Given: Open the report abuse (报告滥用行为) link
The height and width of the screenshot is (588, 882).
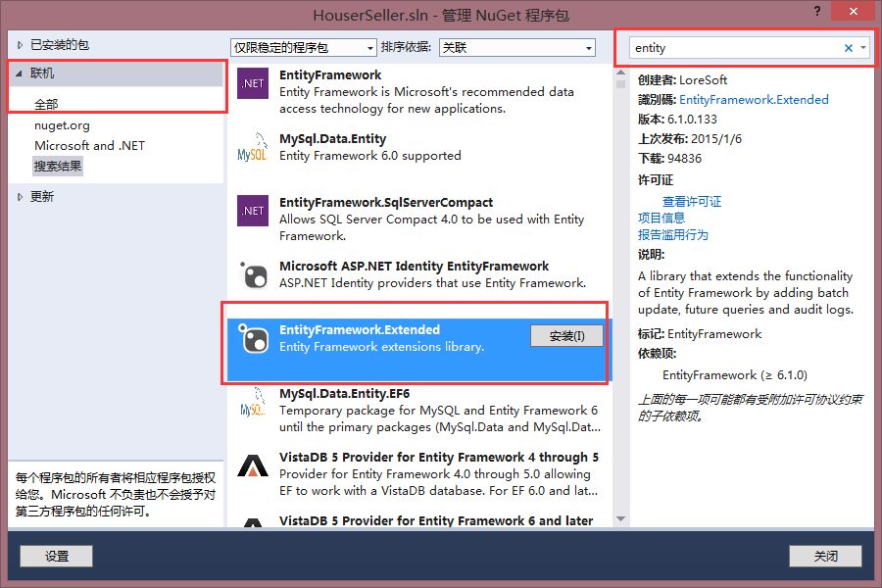Looking at the screenshot, I should click(x=672, y=234).
